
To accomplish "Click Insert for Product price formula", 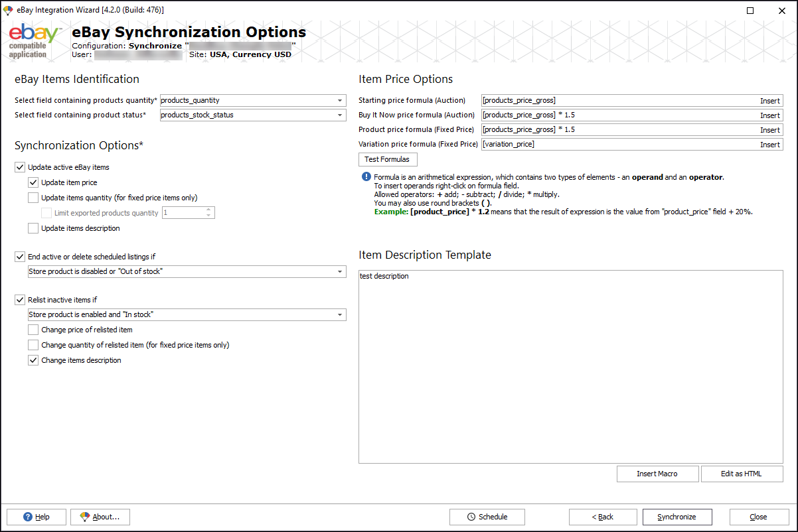I will point(770,130).
